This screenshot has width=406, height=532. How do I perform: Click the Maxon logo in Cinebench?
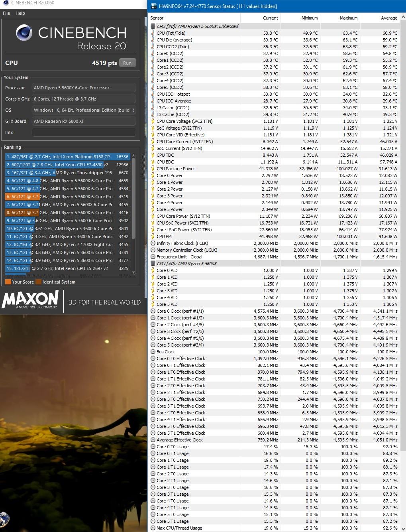pos(30,300)
